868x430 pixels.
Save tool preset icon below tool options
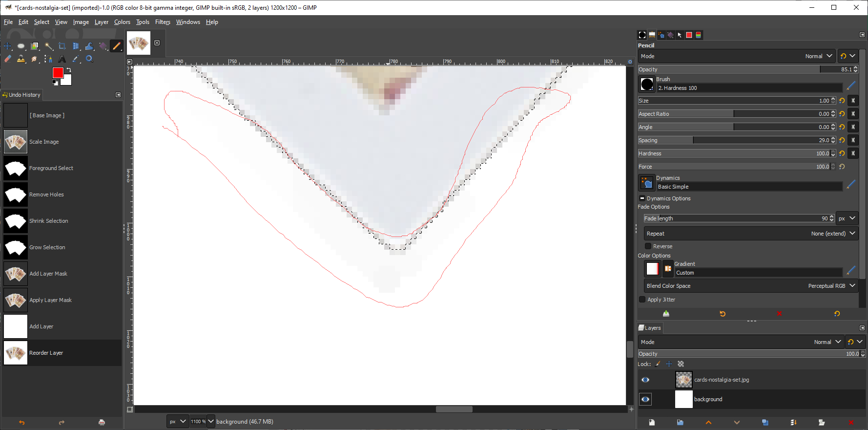(x=666, y=314)
